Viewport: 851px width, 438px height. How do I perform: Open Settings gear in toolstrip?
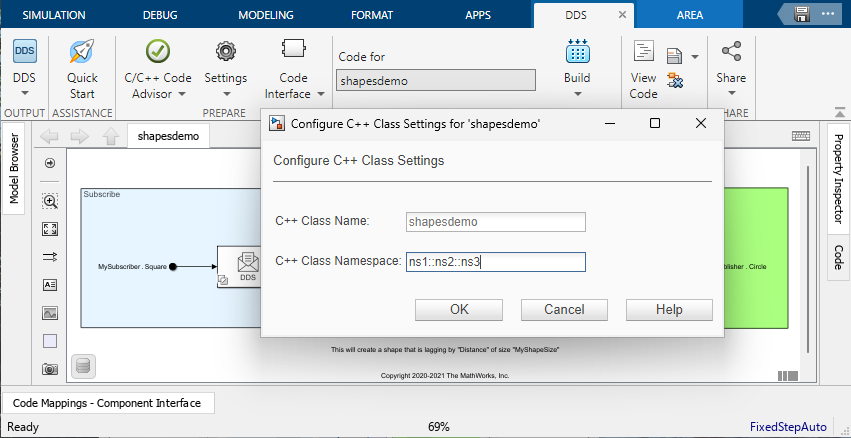[x=225, y=51]
